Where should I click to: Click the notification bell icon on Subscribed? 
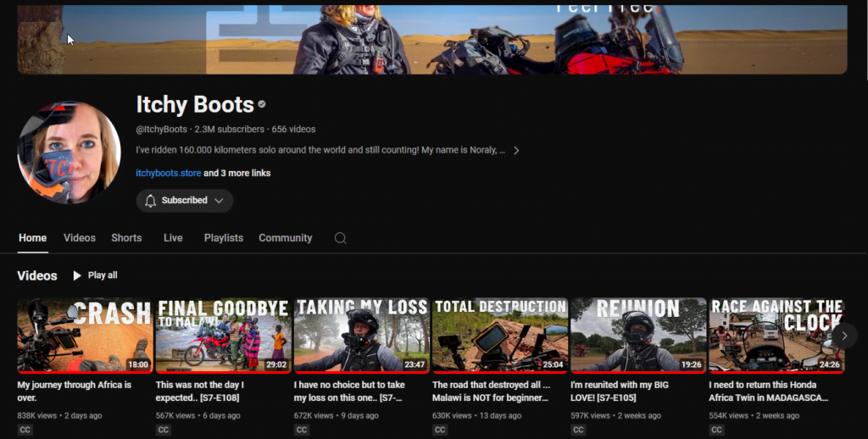pos(151,200)
